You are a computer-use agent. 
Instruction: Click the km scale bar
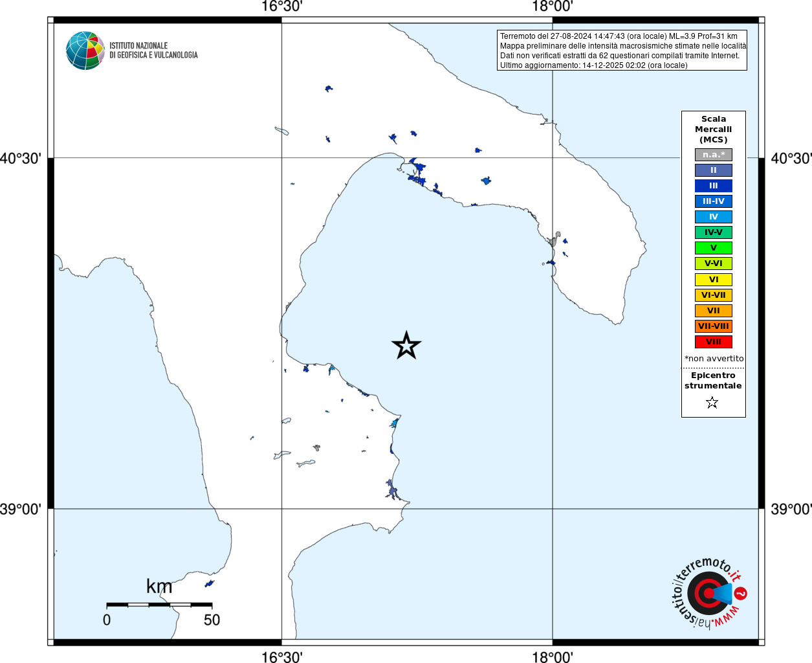pos(159,605)
